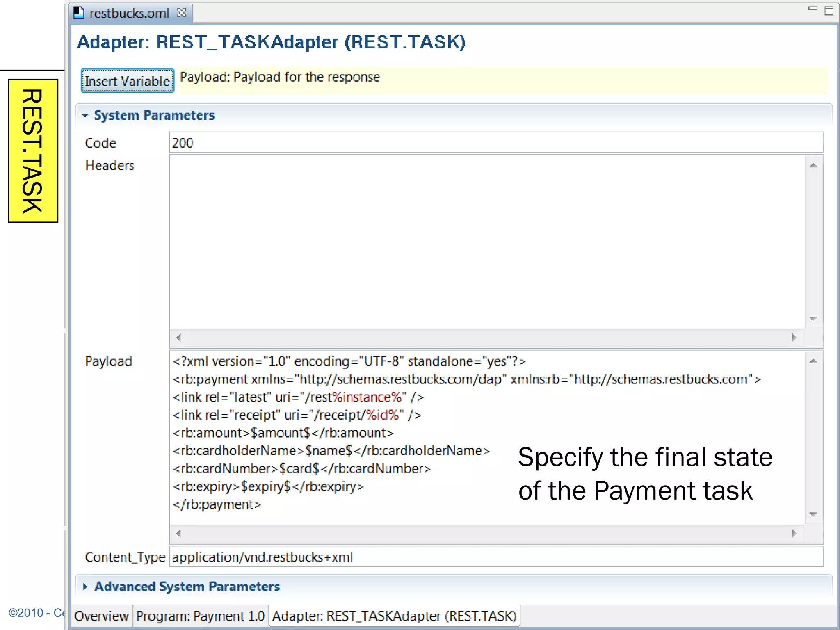Viewport: 840px width, 630px height.
Task: Minimize the editor panel
Action: coord(813,8)
